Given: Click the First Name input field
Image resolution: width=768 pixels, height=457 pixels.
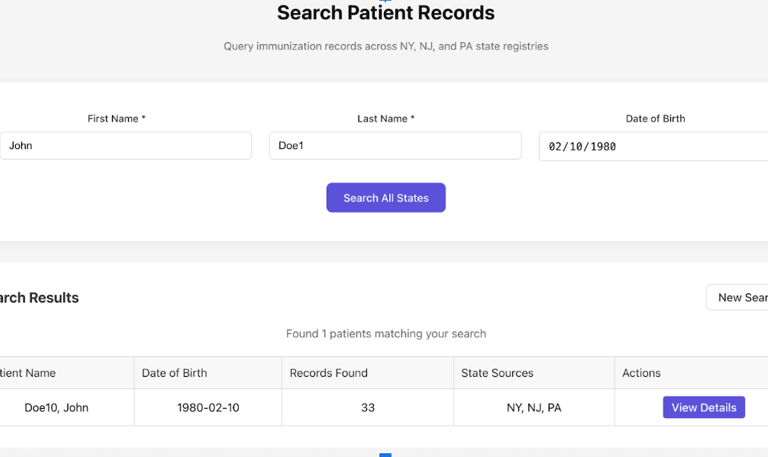Looking at the screenshot, I should (125, 145).
